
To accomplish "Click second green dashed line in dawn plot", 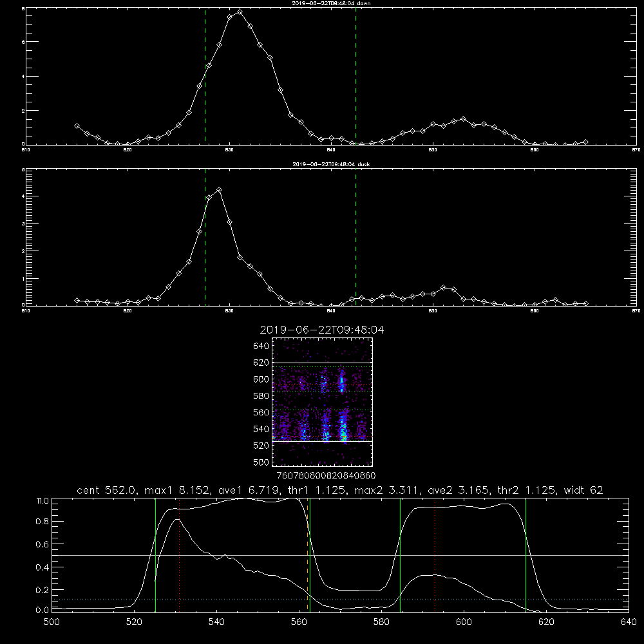I will coord(355,76).
